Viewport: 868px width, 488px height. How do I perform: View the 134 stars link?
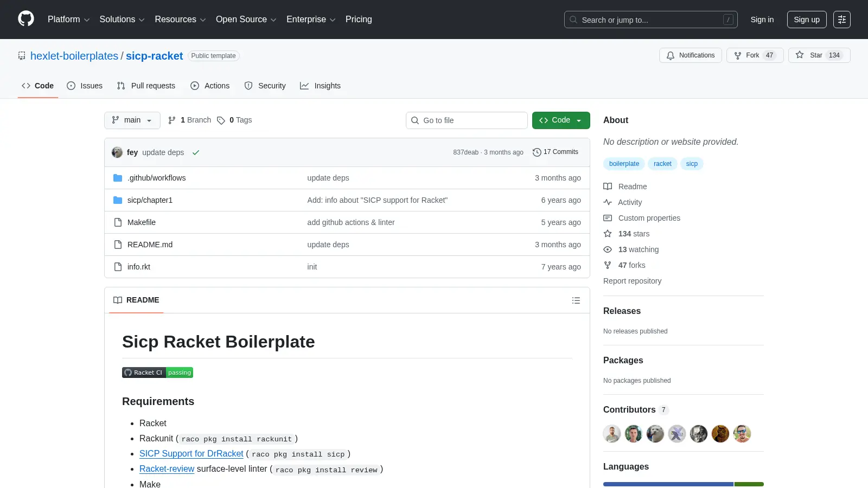coord(627,234)
